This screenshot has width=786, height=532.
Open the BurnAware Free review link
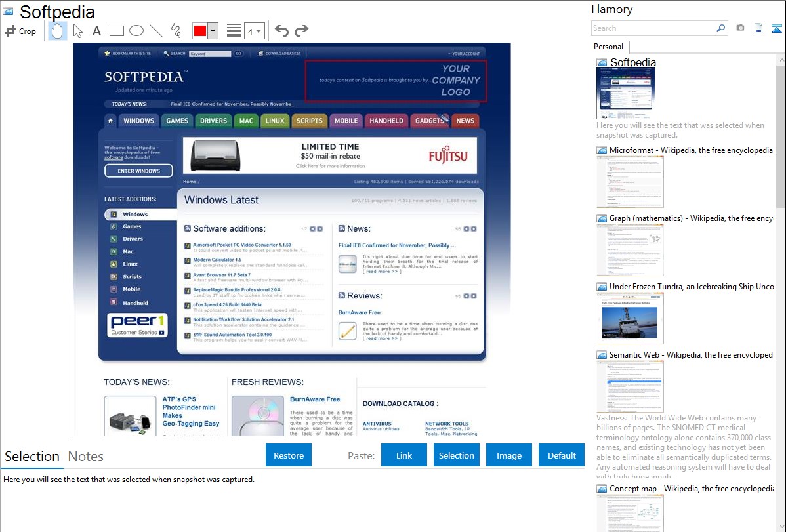(360, 312)
